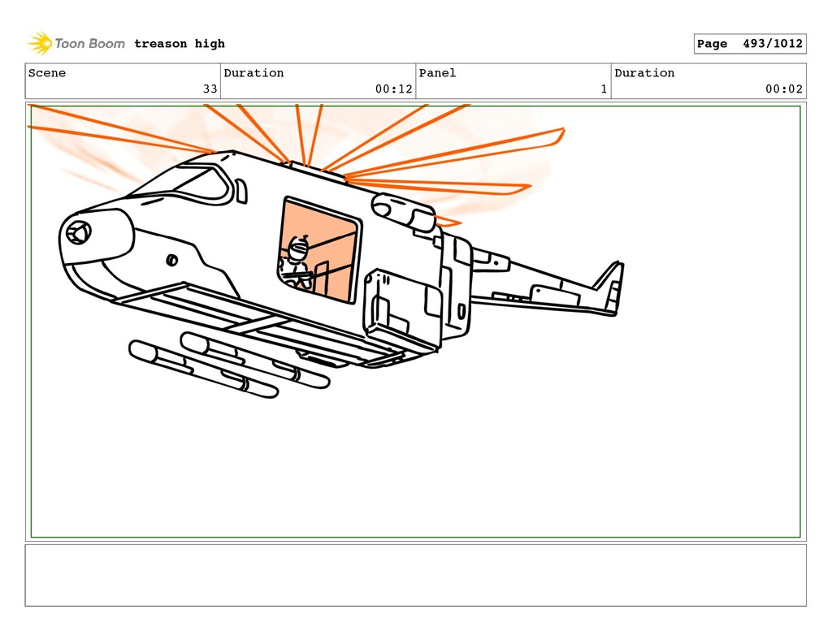Select scene duration value '00:12'
Image resolution: width=832 pixels, height=644 pixels.
[394, 89]
